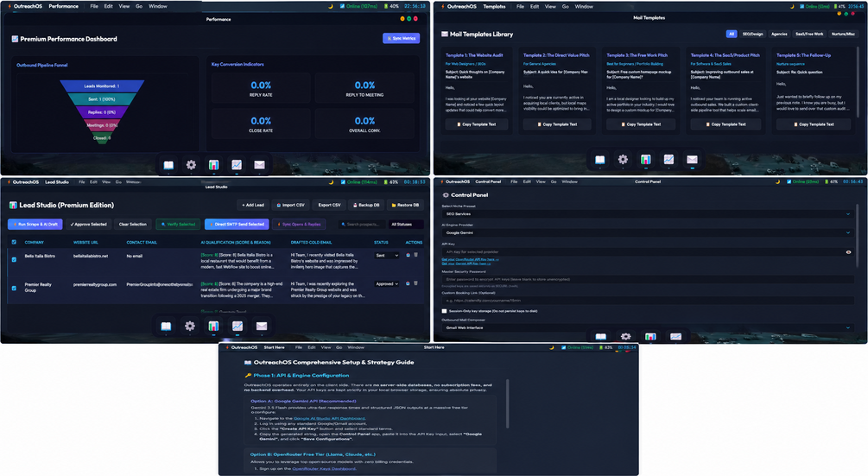Toggle select-all checkbox in Lead Studio table header
The height and width of the screenshot is (476, 868).
point(15,242)
